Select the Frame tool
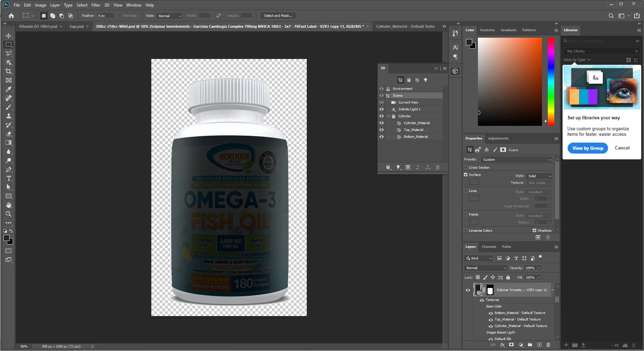Viewport: 644px width, 351px height. (9, 80)
